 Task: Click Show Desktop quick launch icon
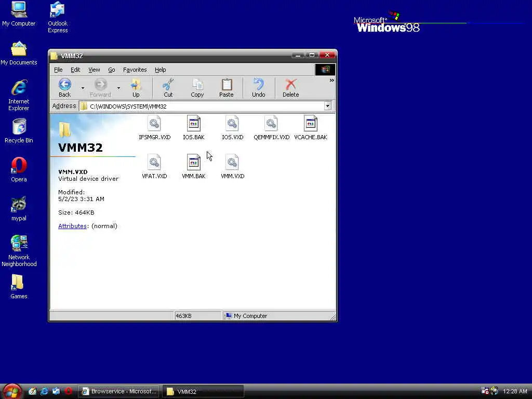32,391
